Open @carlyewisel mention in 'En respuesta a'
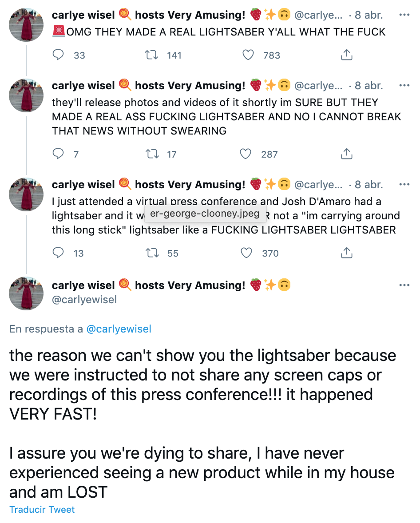Viewport: 420px width, 523px height. pyautogui.click(x=119, y=329)
